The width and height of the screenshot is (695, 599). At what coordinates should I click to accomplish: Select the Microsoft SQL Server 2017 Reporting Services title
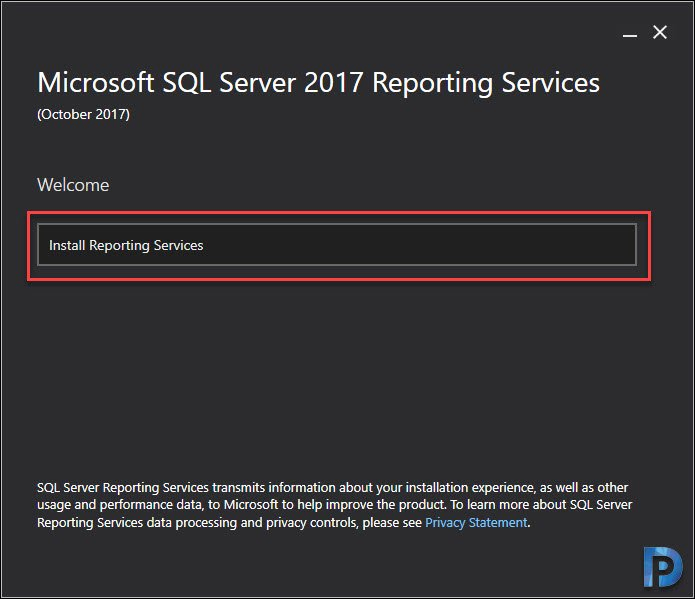coord(318,83)
